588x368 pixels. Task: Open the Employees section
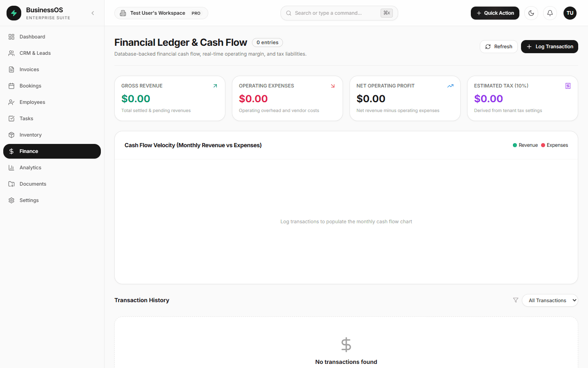click(52, 102)
